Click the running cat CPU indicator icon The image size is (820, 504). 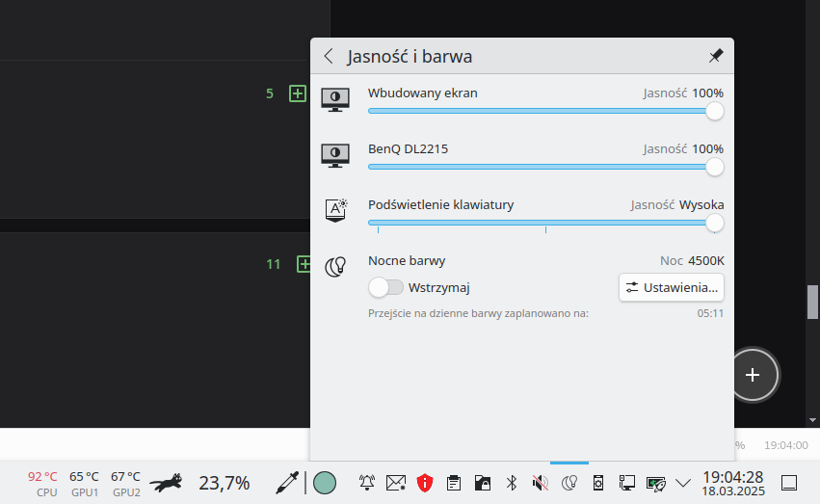[167, 483]
